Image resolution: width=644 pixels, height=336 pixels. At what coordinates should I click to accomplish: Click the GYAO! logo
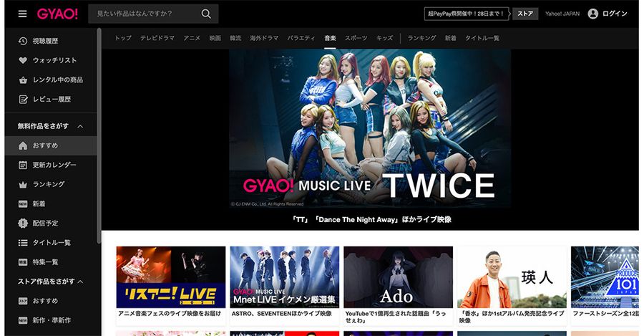(x=57, y=14)
